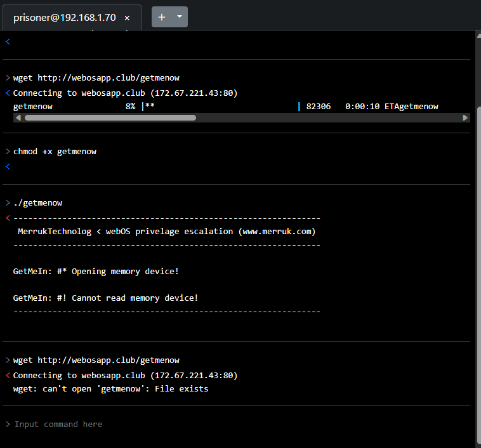Click left arrow of horizontal output scrollbar
This screenshot has width=481, height=448.
pyautogui.click(x=18, y=117)
